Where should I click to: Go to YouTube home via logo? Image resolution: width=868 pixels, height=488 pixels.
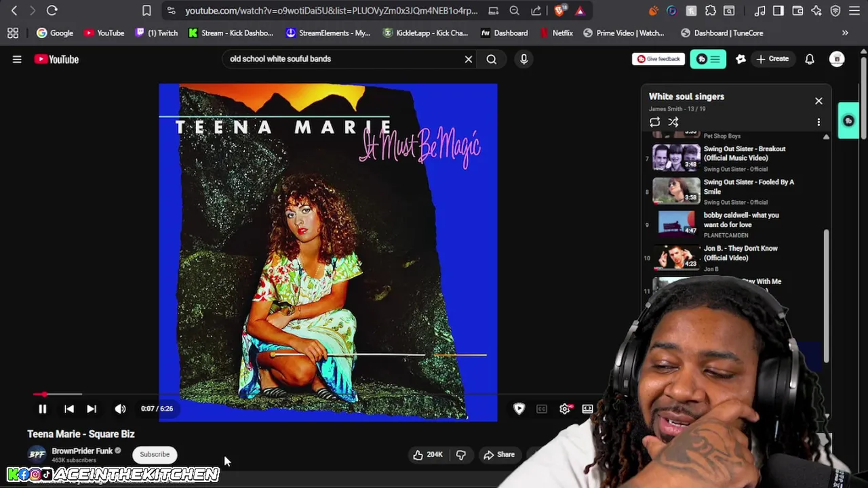[x=56, y=59]
